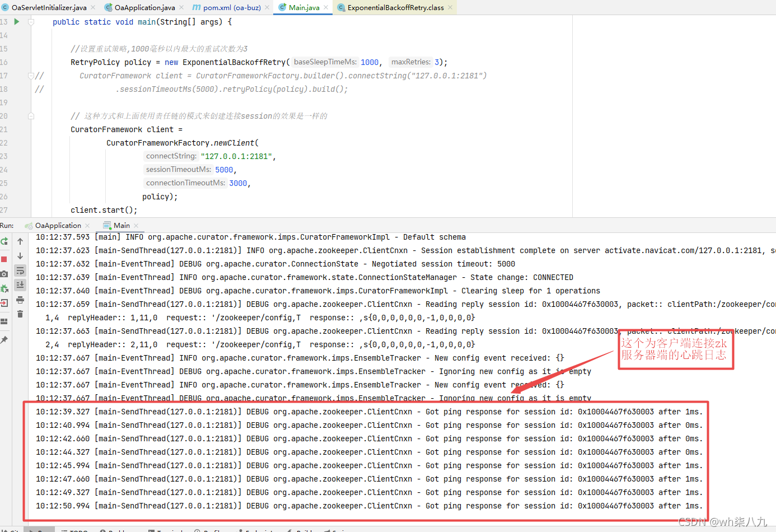Click the 'Session establishment complete' log line
This screenshot has width=776, height=532.
[406, 250]
